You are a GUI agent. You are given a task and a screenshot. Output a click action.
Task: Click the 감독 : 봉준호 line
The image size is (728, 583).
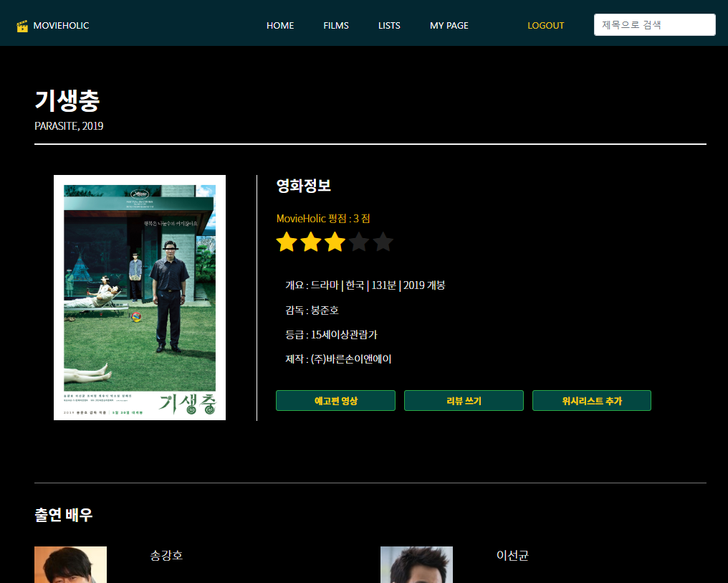(312, 311)
